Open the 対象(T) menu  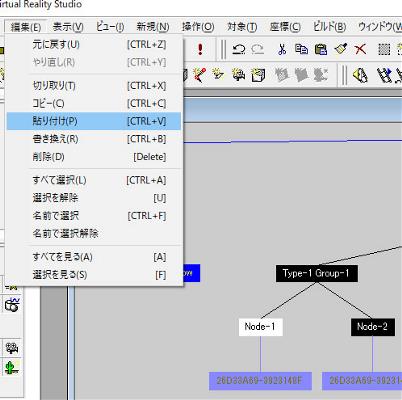click(x=242, y=27)
